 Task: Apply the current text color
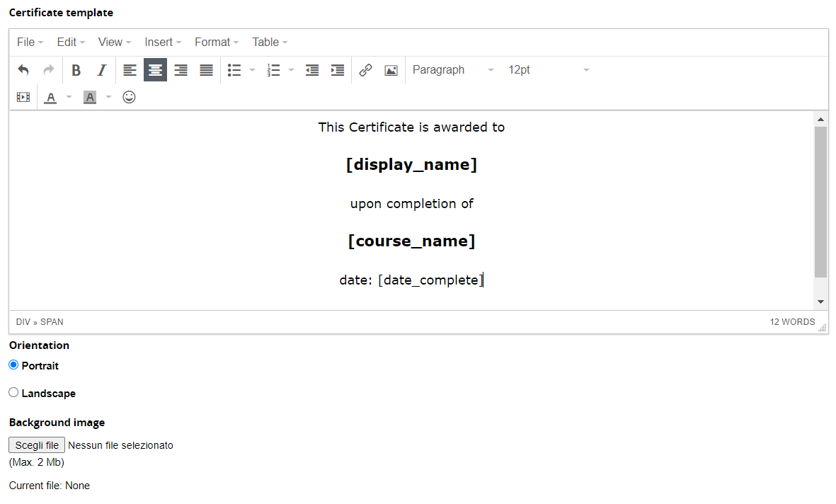pyautogui.click(x=50, y=97)
